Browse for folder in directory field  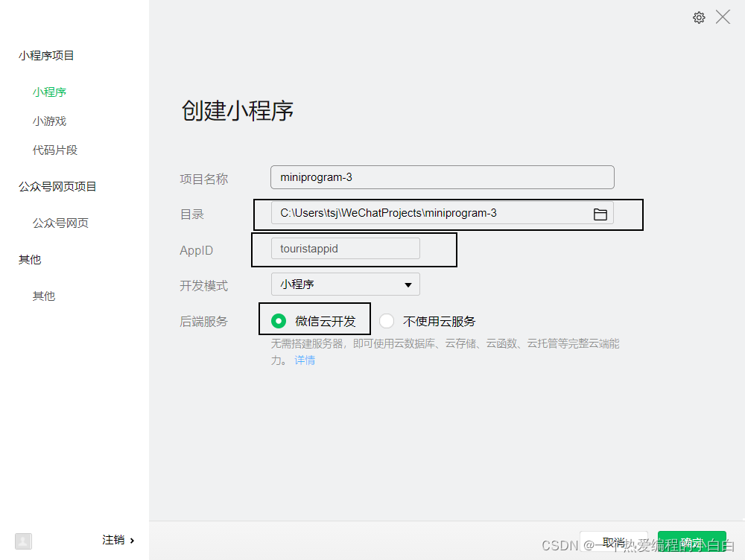(x=600, y=214)
